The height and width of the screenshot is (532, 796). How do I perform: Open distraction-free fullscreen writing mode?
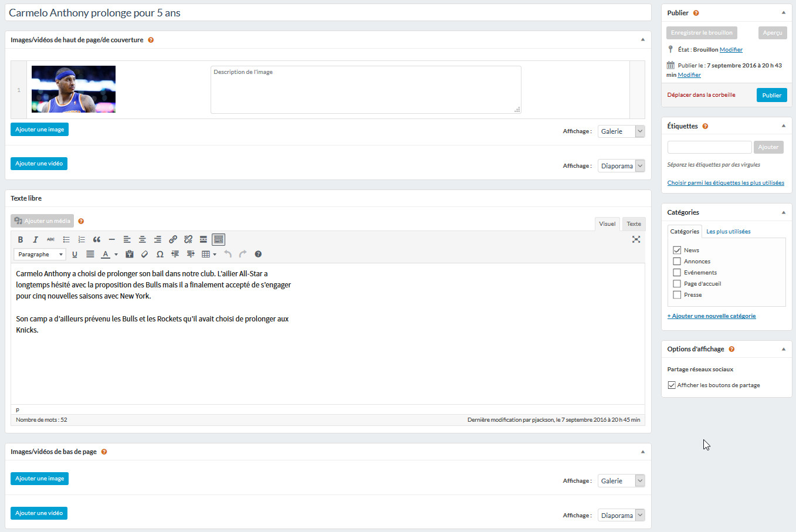coord(636,239)
